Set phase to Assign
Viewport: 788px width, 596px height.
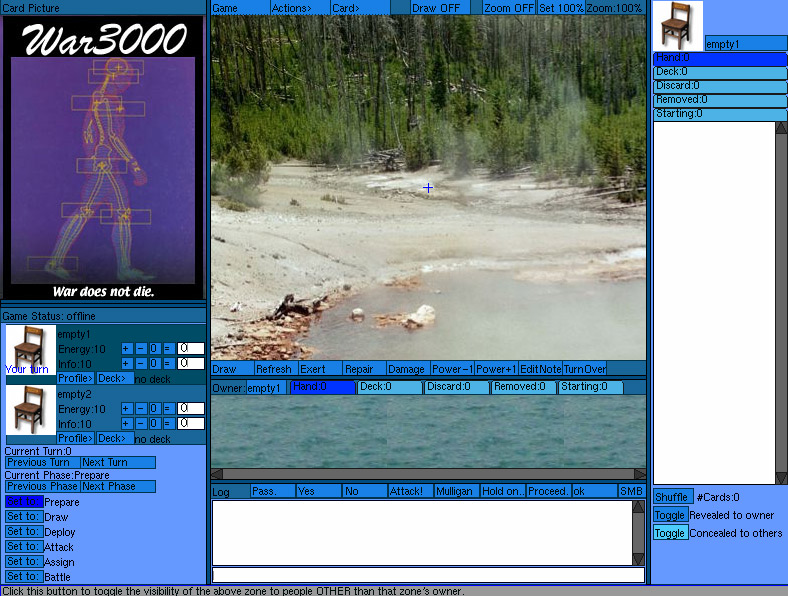(24, 561)
